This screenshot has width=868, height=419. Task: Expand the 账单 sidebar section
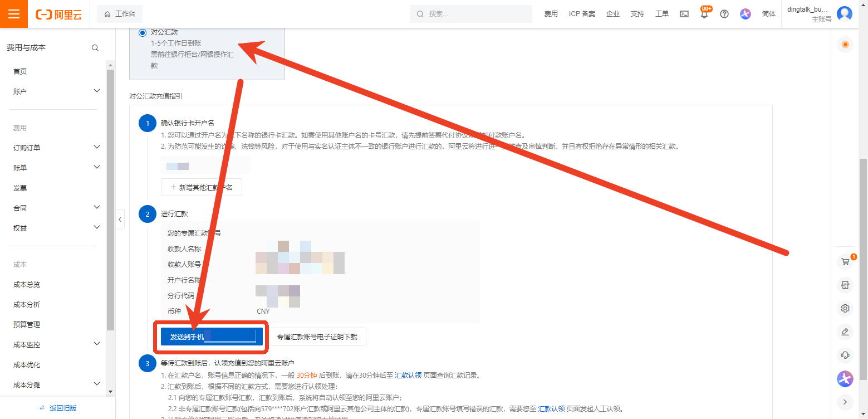tap(97, 167)
